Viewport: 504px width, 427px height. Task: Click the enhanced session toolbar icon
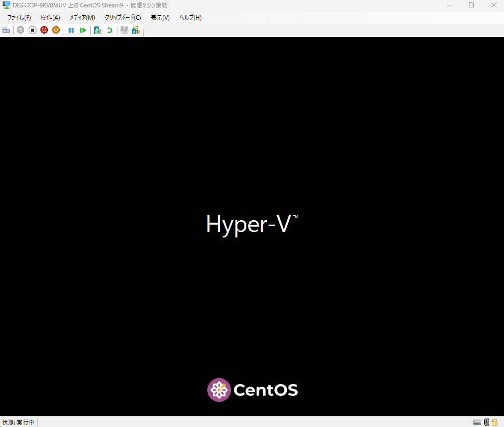click(x=124, y=30)
